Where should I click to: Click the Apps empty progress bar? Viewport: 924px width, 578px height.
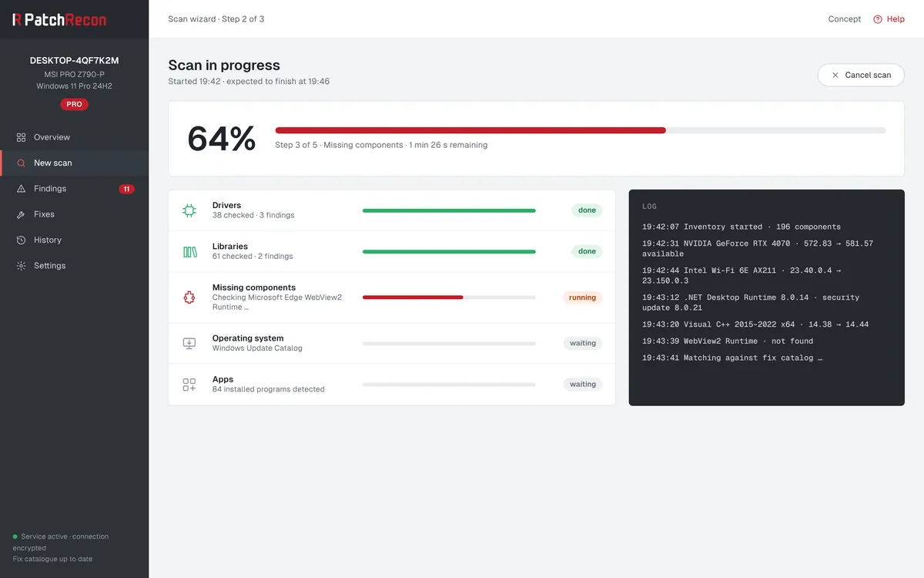tap(449, 385)
